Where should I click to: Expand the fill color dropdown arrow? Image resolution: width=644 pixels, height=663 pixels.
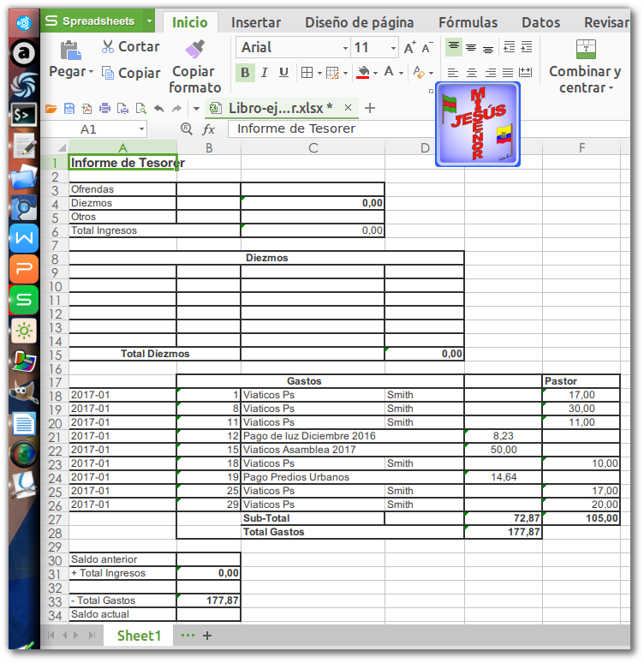coord(375,74)
